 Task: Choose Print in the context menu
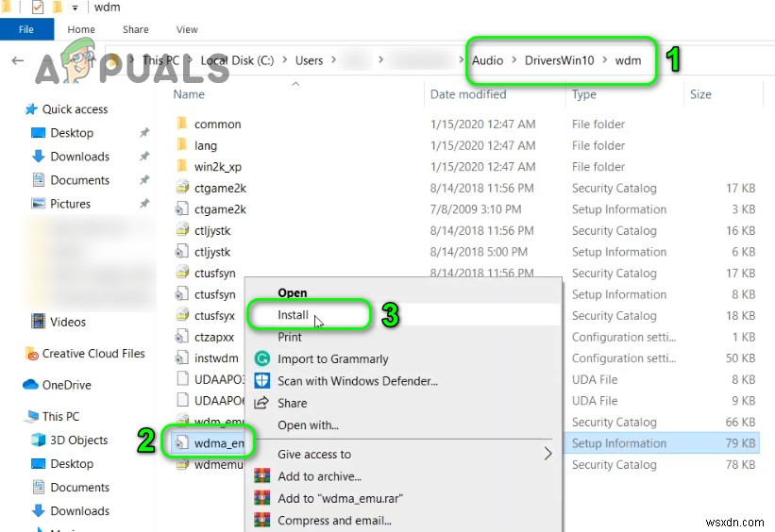(290, 338)
